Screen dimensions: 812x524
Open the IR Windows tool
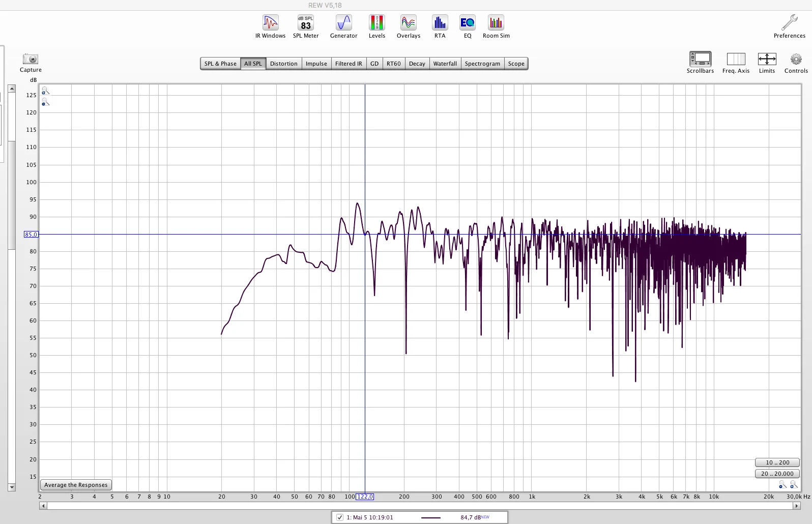point(270,26)
